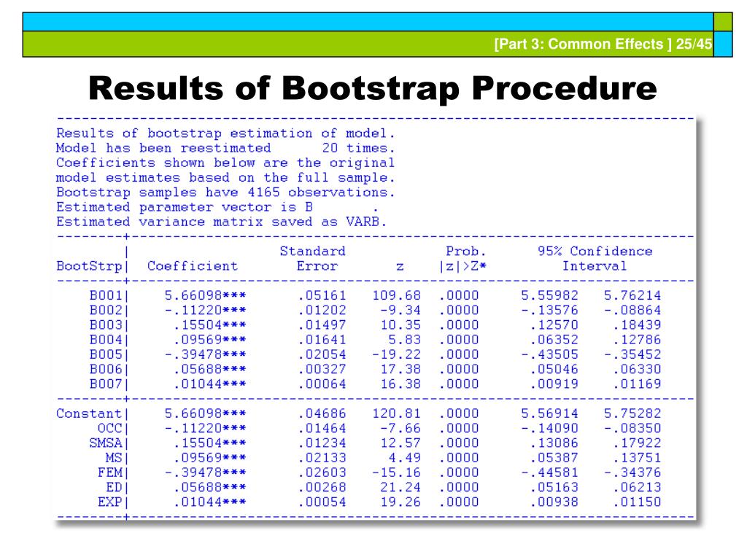Image resolution: width=747 pixels, height=560 pixels.
Task: Click confidence bound '5.55982'
Action: click(549, 296)
